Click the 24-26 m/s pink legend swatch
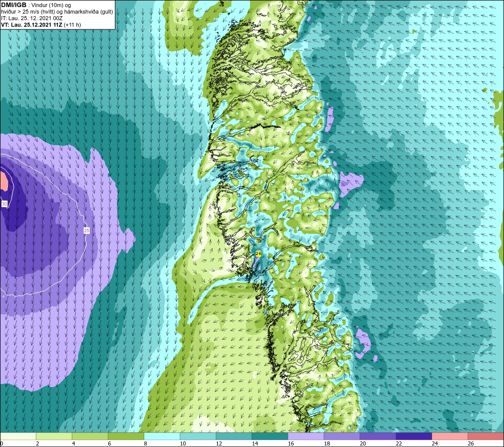Screen dimensions: 504x447 pos(450,436)
